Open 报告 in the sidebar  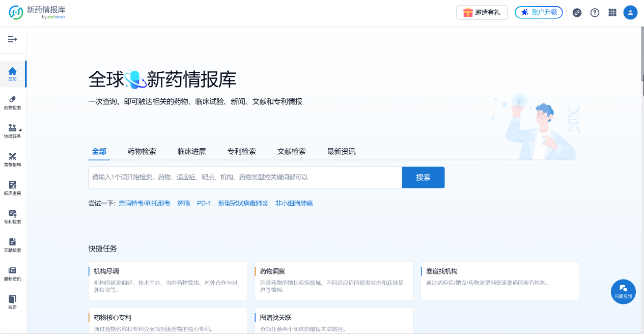pos(12,302)
